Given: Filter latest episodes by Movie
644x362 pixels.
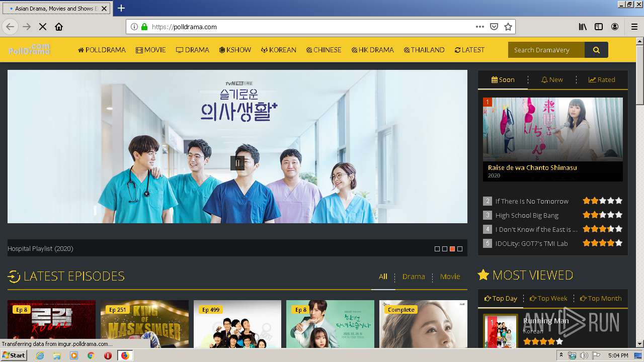Looking at the screenshot, I should tap(450, 277).
